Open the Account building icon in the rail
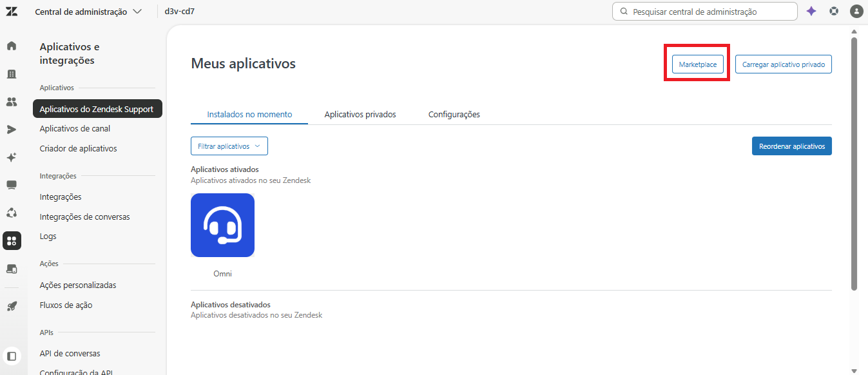This screenshot has height=375, width=868. [12, 74]
